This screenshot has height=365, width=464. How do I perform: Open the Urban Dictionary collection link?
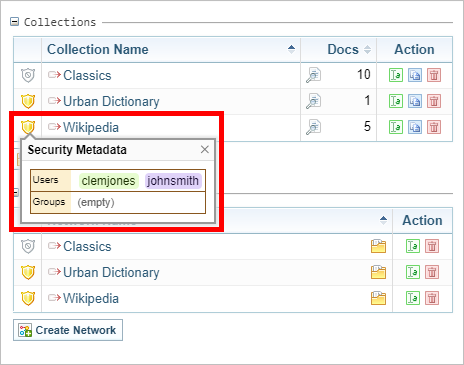tap(111, 101)
